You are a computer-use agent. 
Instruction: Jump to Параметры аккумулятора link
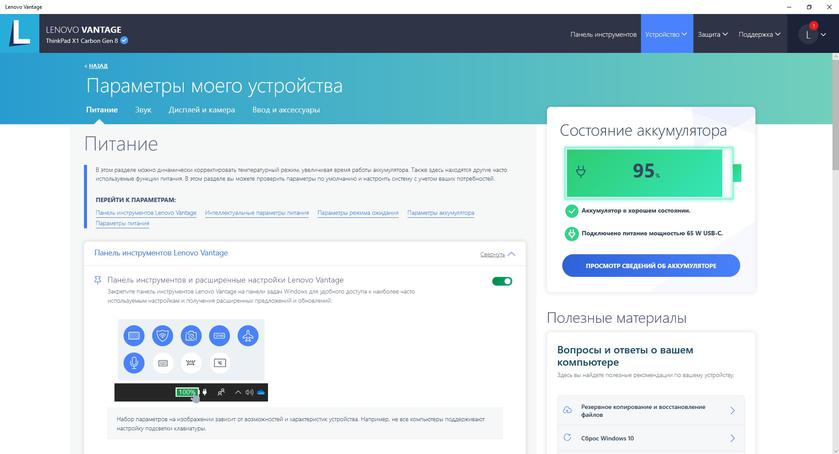point(441,213)
